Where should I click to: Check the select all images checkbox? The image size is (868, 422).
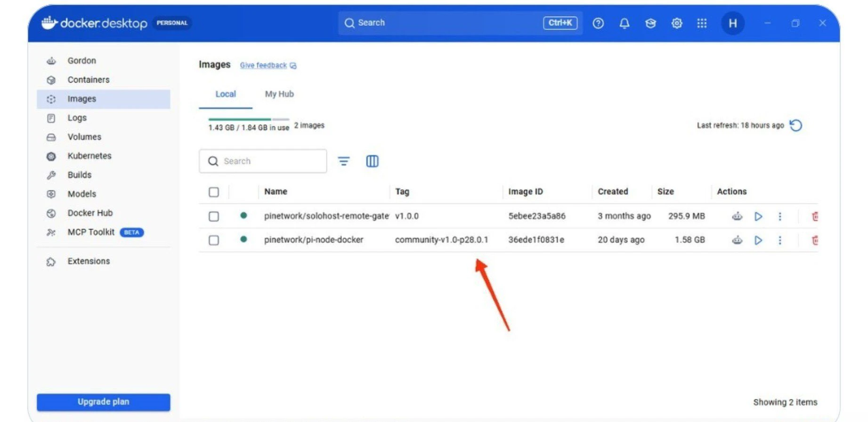214,192
